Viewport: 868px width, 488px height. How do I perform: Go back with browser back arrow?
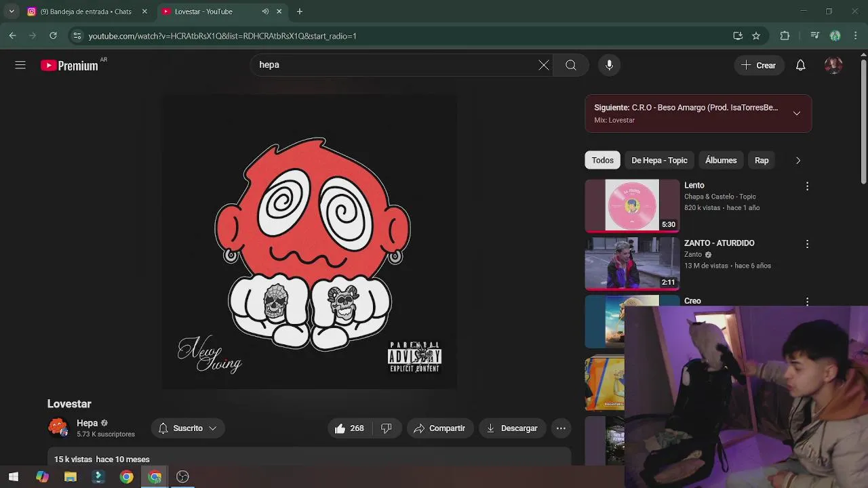pos(12,36)
